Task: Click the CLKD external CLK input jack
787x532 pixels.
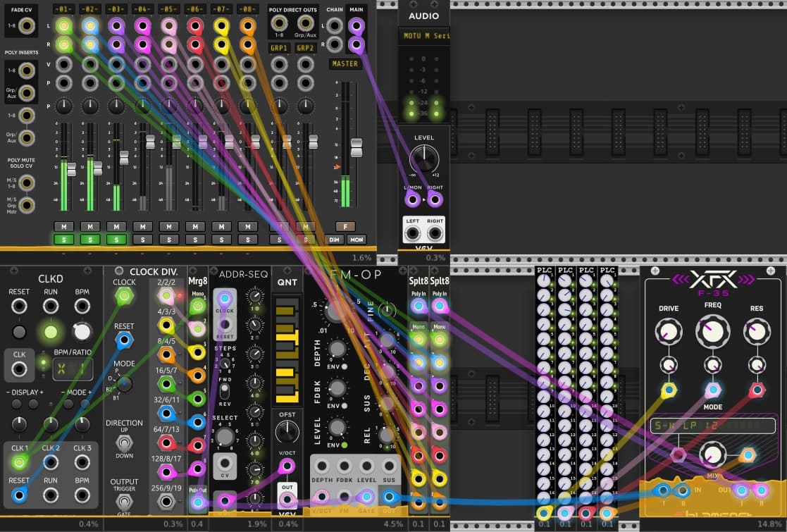Action: click(x=19, y=369)
